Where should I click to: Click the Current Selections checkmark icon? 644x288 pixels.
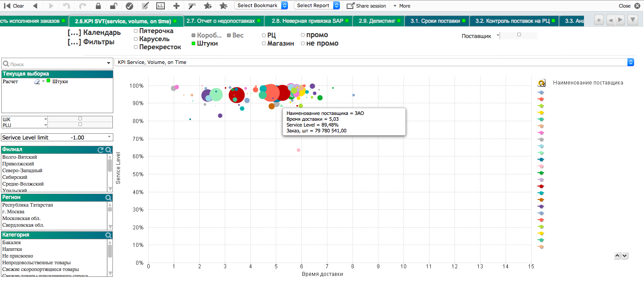(x=129, y=6)
